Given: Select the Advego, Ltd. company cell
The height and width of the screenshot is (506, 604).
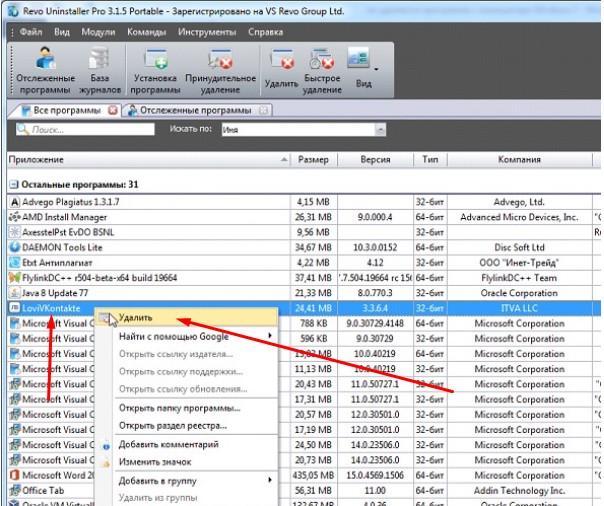Looking at the screenshot, I should (519, 202).
